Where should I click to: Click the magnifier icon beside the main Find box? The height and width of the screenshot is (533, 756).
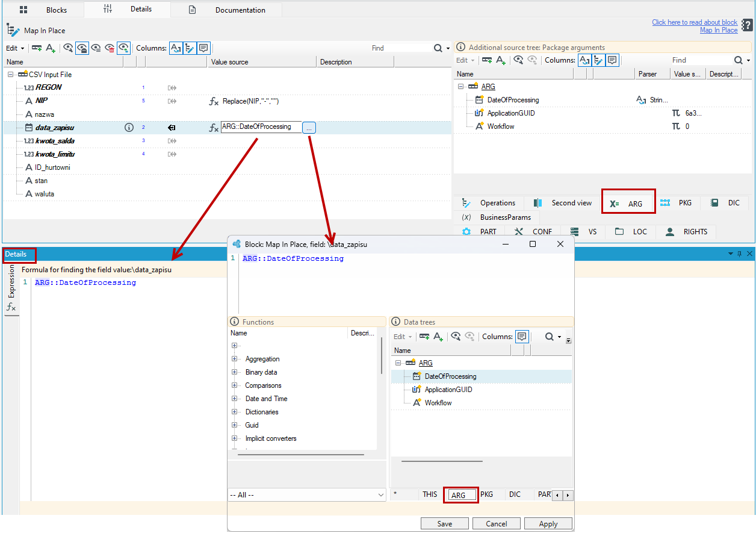pos(438,48)
